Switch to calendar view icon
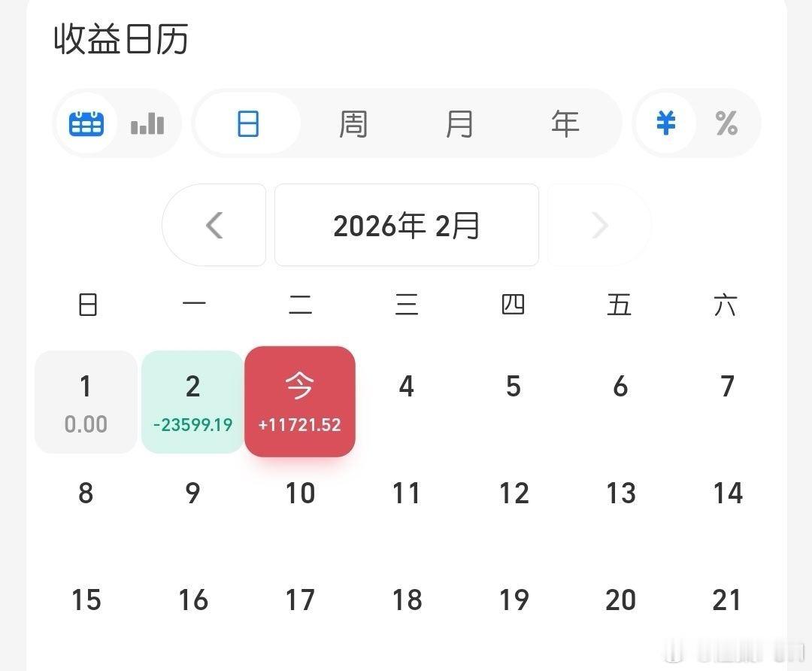Viewport: 812px width, 671px height. pos(86,123)
